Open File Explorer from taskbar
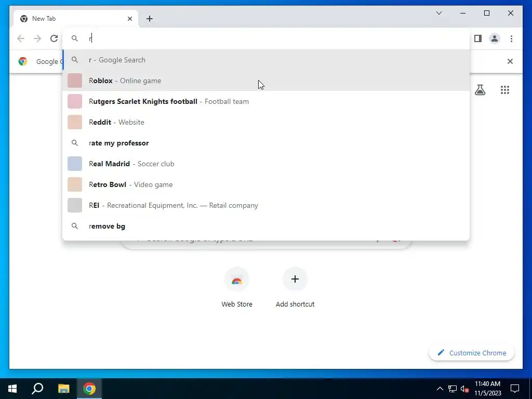Image resolution: width=532 pixels, height=399 pixels. [x=63, y=389]
